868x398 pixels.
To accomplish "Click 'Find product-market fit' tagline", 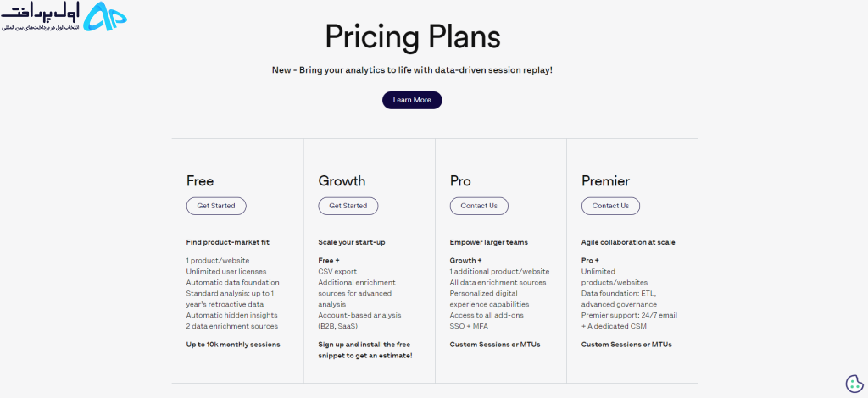I will click(x=228, y=242).
